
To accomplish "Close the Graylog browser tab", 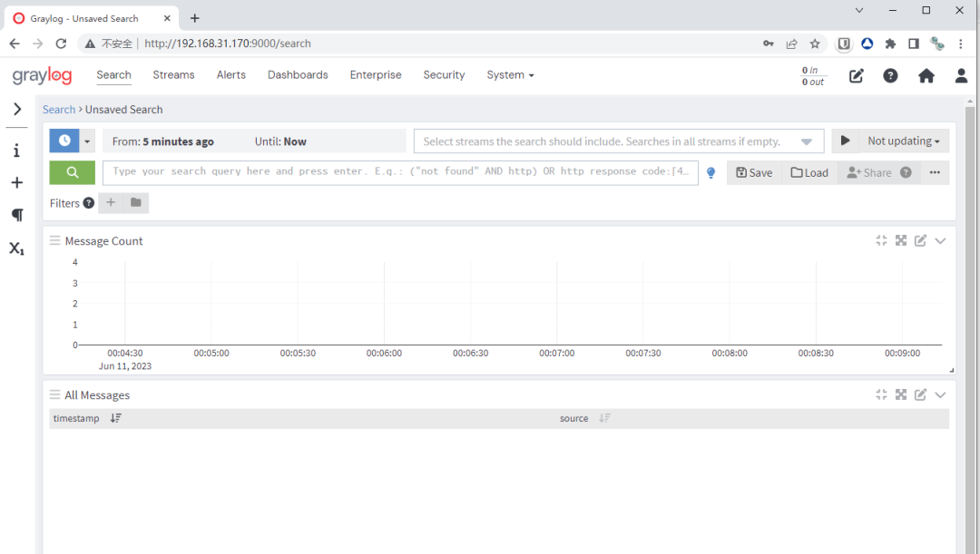I will [x=167, y=18].
